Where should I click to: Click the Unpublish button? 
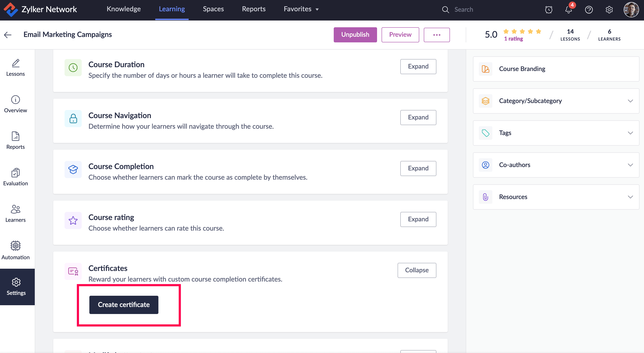point(355,35)
